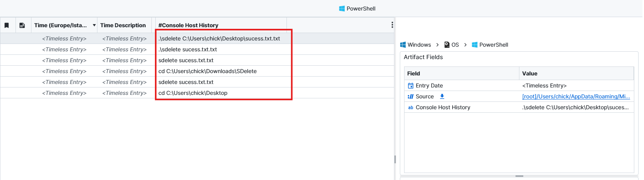
Task: Open the three-dot column options menu
Action: (x=392, y=25)
